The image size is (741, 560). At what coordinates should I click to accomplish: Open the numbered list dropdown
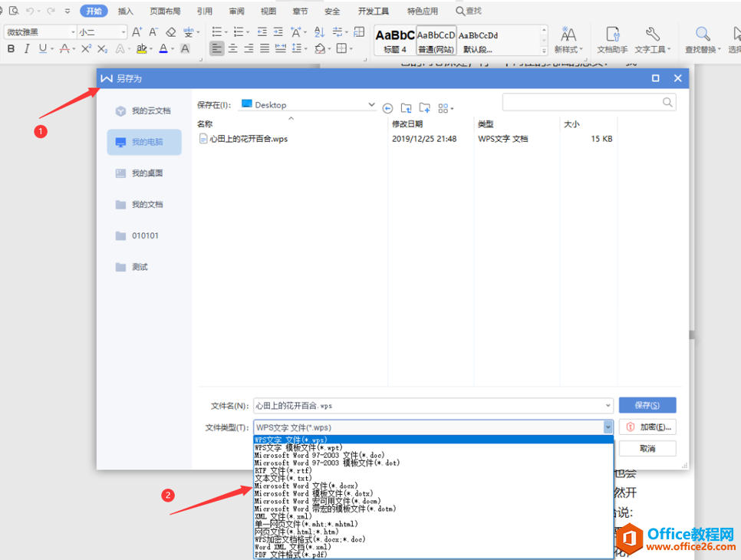248,32
